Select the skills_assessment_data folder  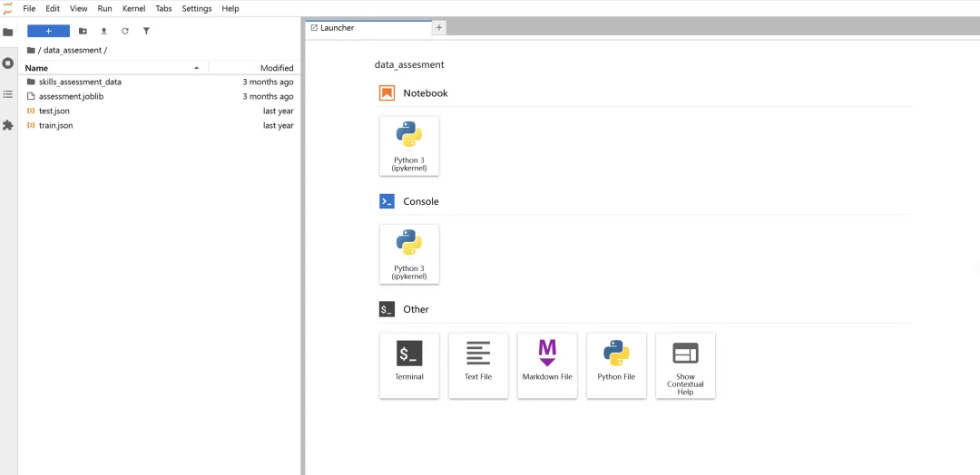pyautogui.click(x=160, y=82)
